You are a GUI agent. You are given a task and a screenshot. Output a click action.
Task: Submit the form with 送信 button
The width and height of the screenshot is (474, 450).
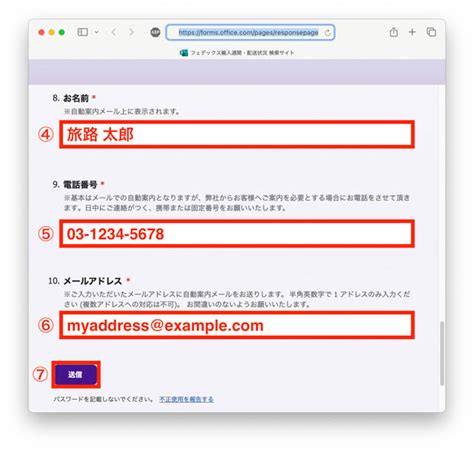tap(76, 374)
